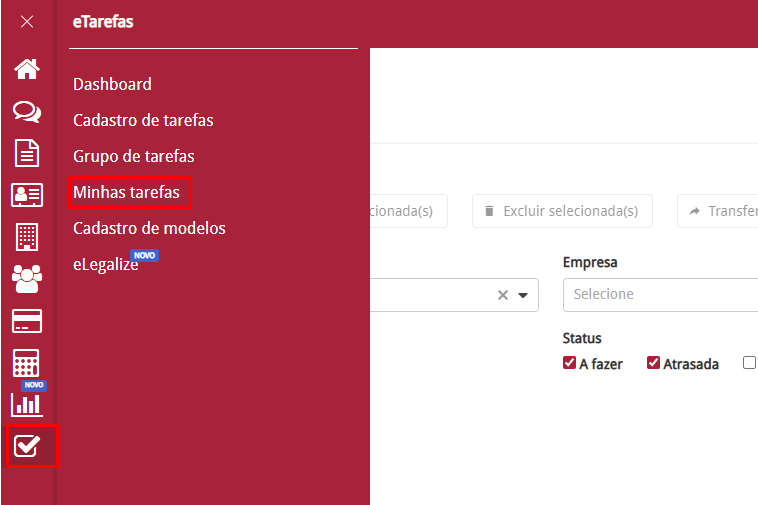Open the Empresa Selecione dropdown
Viewport: 758px width, 505px height.
660,295
